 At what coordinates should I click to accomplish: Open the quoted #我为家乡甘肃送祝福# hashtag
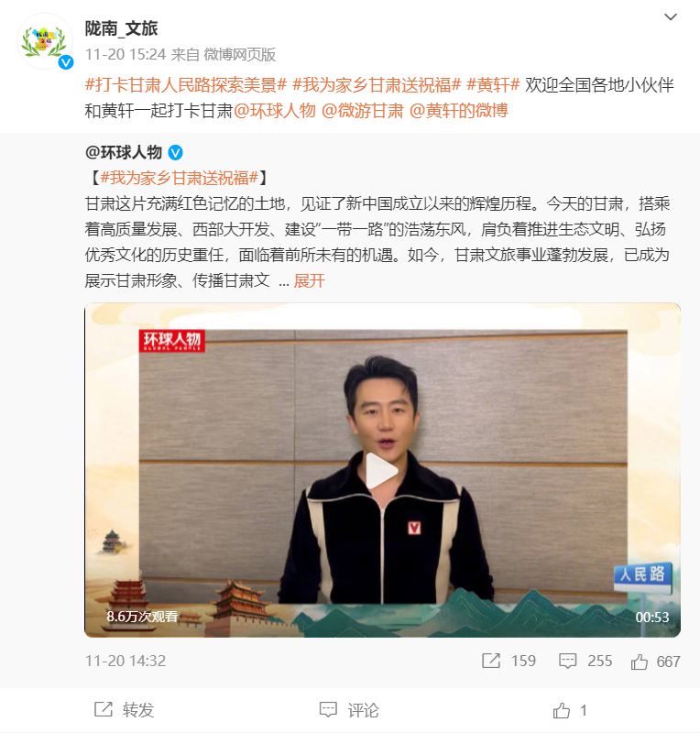pos(179,178)
